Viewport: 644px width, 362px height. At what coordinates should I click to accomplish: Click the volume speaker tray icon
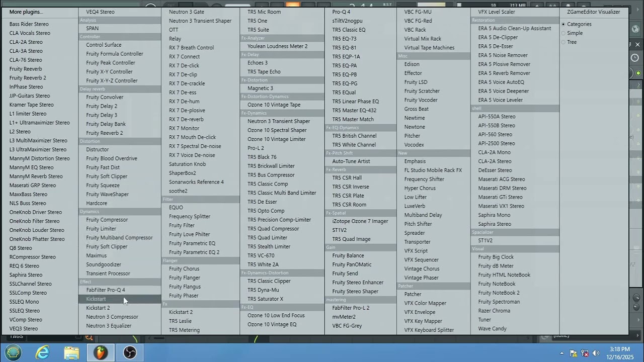click(x=596, y=353)
